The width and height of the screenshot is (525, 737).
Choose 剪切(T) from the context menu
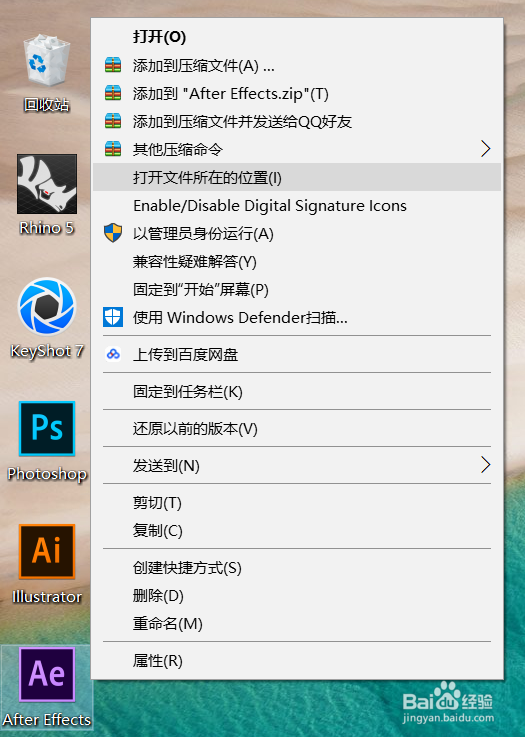297,503
